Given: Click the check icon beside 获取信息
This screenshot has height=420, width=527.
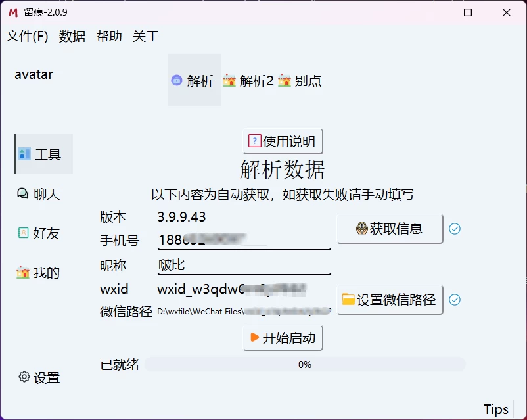Looking at the screenshot, I should [455, 229].
